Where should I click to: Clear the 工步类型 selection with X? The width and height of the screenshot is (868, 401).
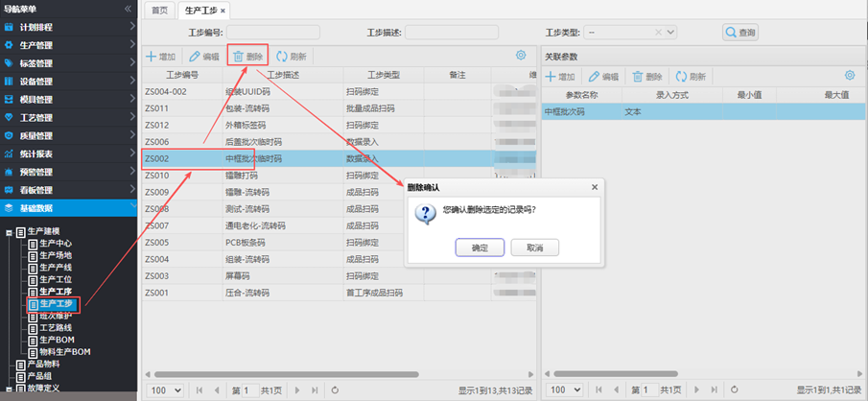(x=658, y=32)
